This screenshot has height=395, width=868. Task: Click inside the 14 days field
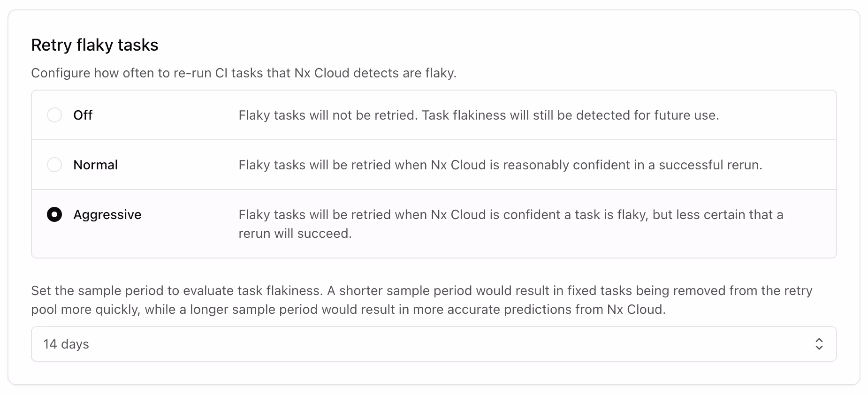coord(188,344)
